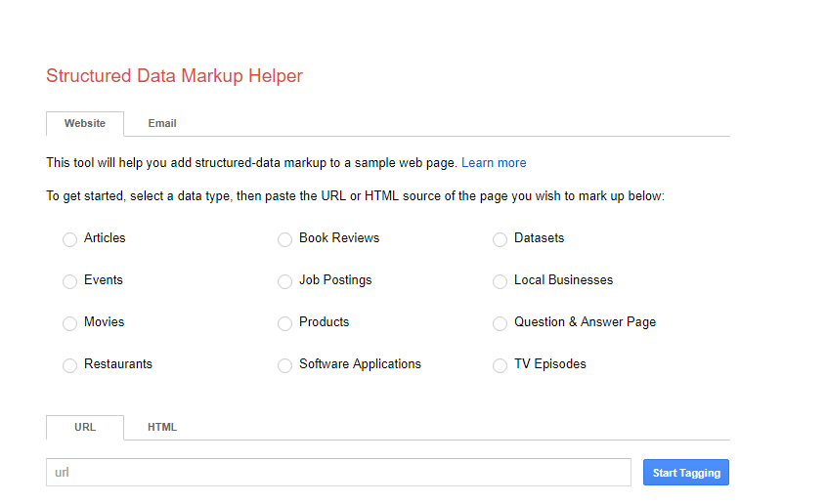Select the Restaurants radio button
The image size is (827, 504).
pyautogui.click(x=69, y=365)
